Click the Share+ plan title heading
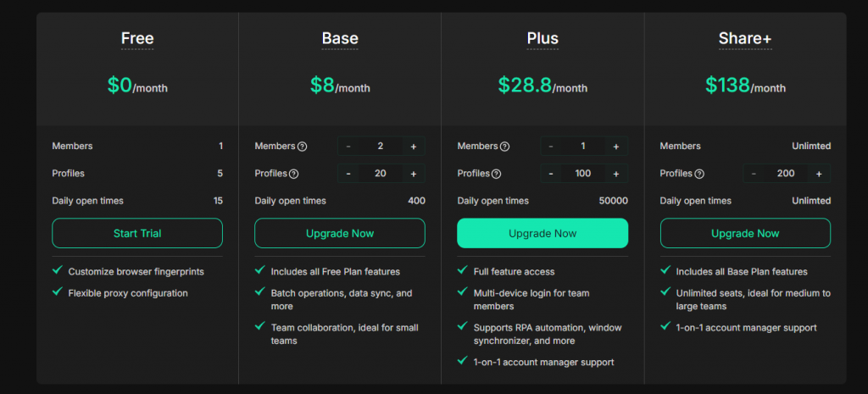This screenshot has height=394, width=868. coord(745,38)
